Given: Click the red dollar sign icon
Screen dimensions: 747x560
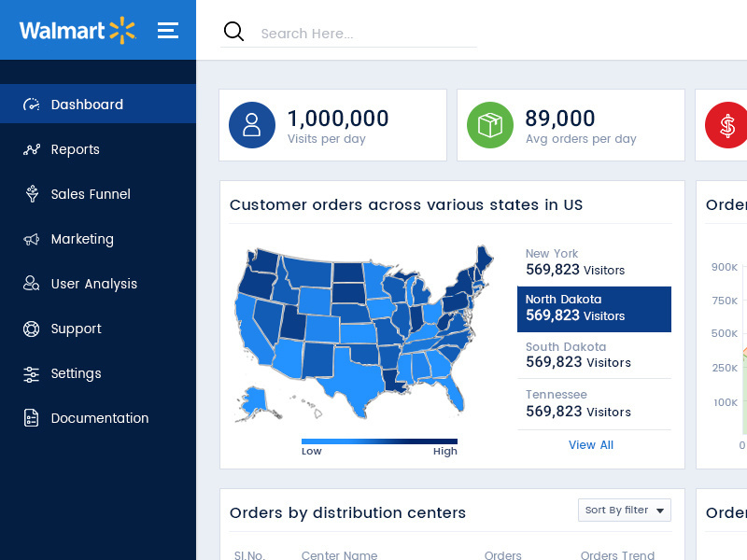Looking at the screenshot, I should [727, 125].
